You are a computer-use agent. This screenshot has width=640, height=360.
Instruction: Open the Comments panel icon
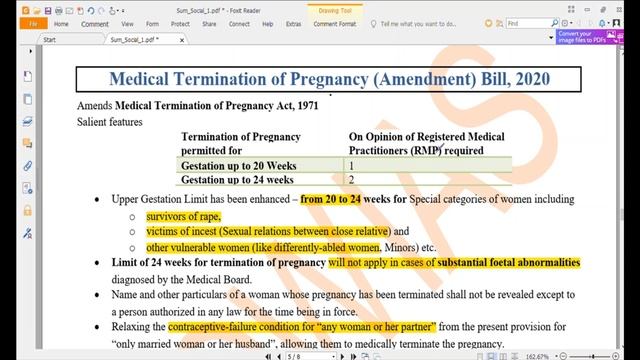[x=27, y=143]
